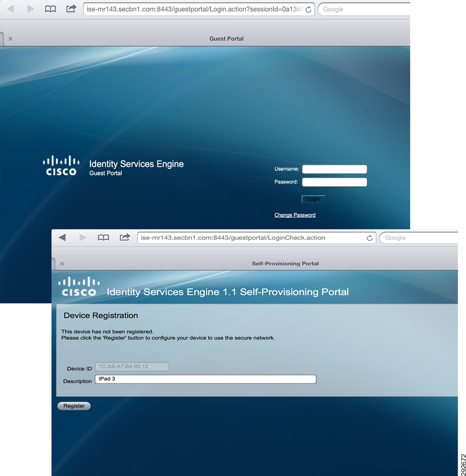This screenshot has height=476, width=466.
Task: Click the Device ID field 1C:AB:A7:B4:85:12
Action: [x=132, y=367]
